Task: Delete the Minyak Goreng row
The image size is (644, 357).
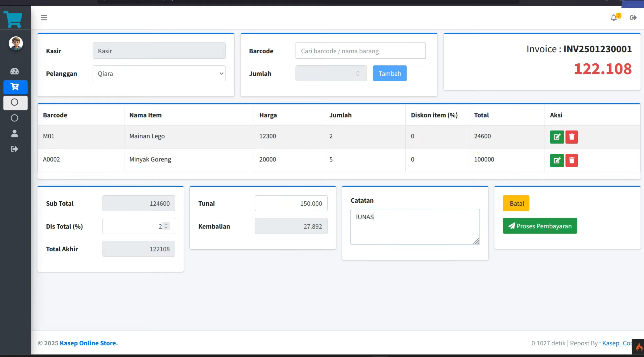Action: click(572, 160)
